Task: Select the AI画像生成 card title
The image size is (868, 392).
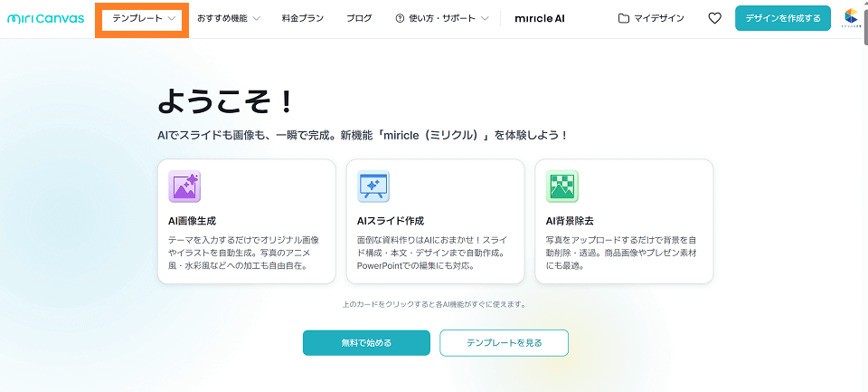Action: [193, 220]
